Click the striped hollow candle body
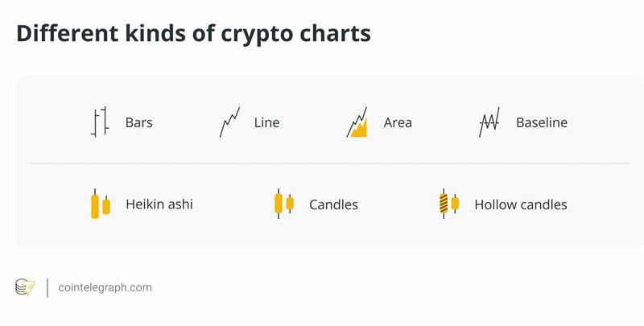 444,204
